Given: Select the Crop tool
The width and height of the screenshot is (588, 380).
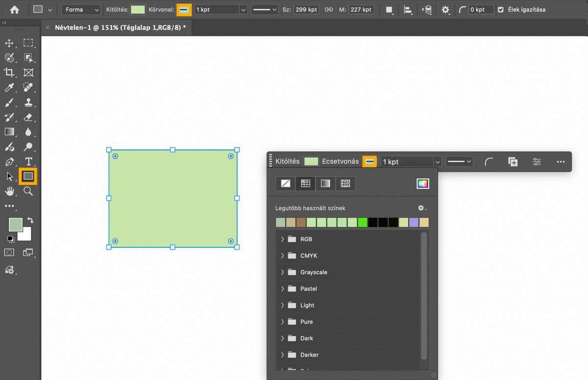Looking at the screenshot, I should coord(9,73).
